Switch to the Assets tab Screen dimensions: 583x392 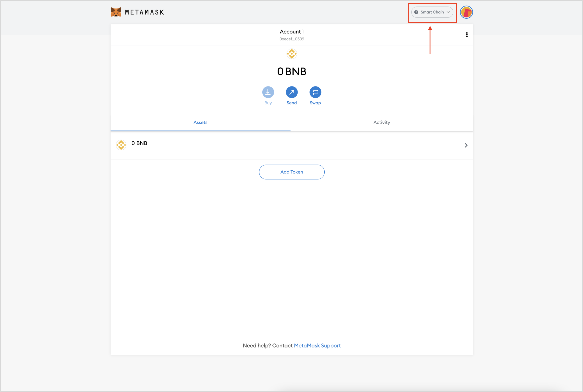point(200,123)
